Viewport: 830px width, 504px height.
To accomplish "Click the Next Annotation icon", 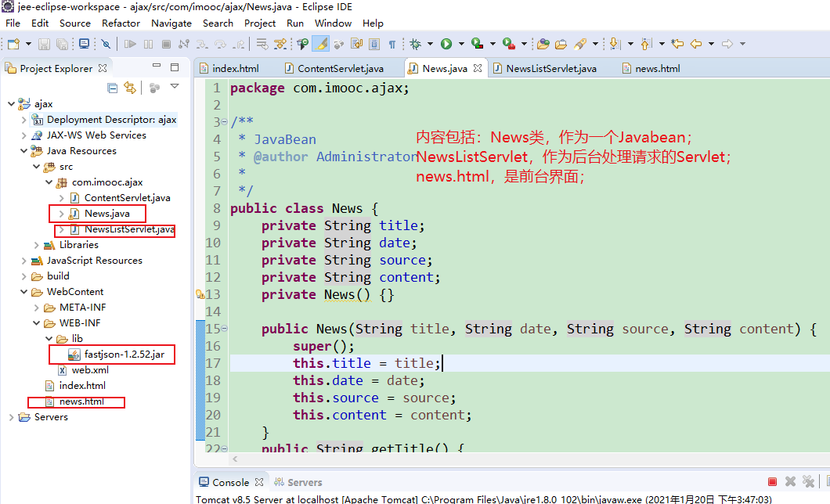I will pyautogui.click(x=615, y=44).
